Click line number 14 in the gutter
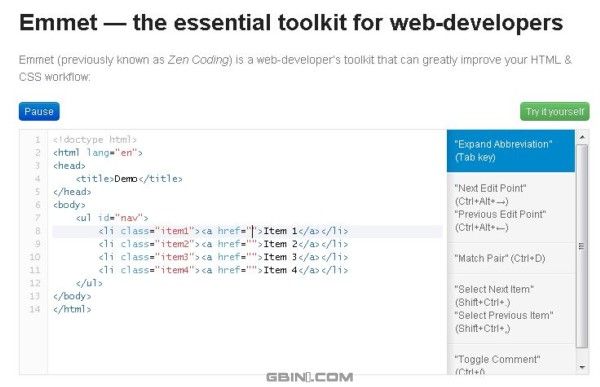The image size is (600, 387). tap(35, 309)
